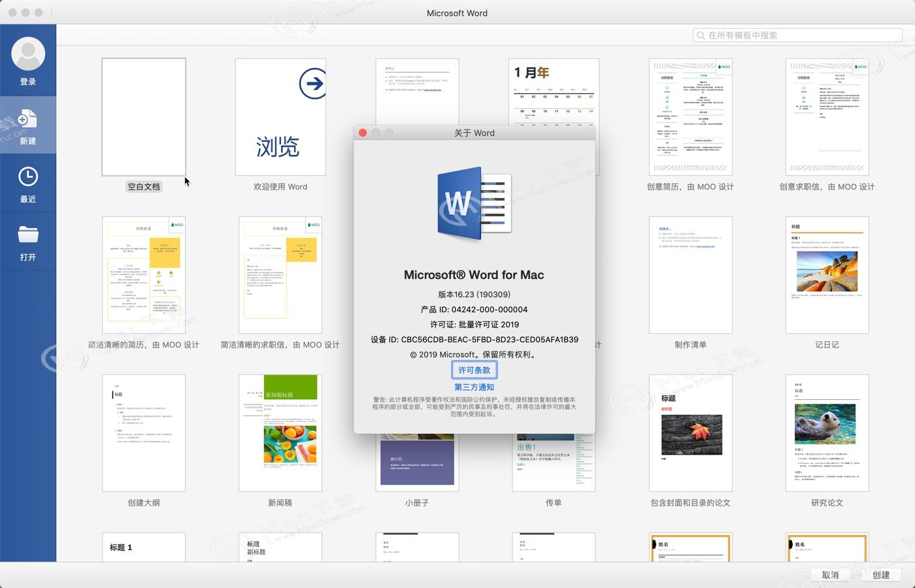915x588 pixels.
Task: Click the arrow icon on the Word welcome template
Action: (312, 84)
